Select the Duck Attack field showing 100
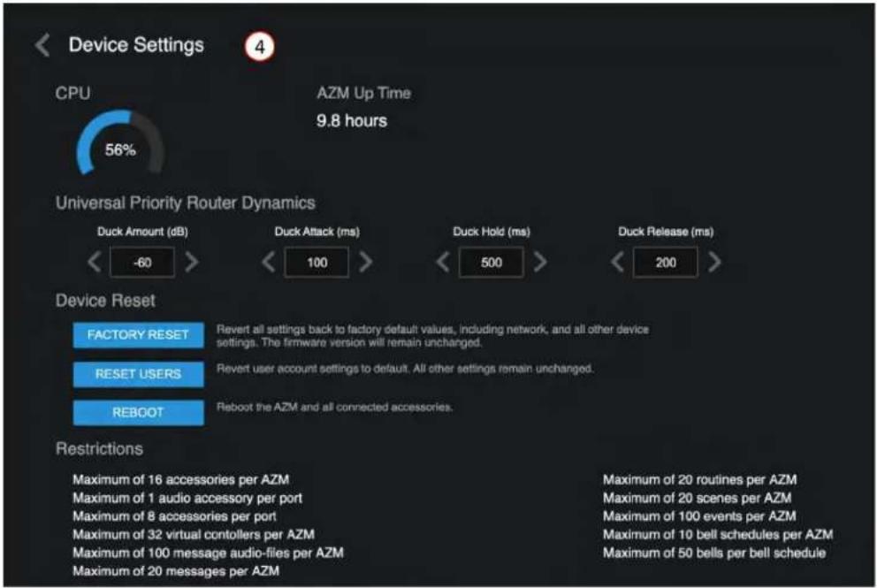 click(x=317, y=263)
